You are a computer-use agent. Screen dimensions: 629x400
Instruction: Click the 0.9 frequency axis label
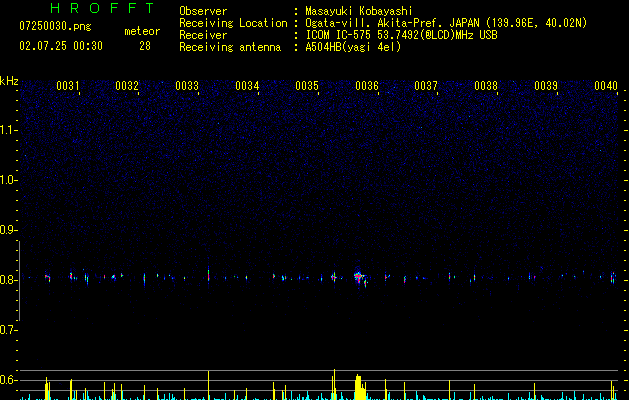click(x=8, y=230)
